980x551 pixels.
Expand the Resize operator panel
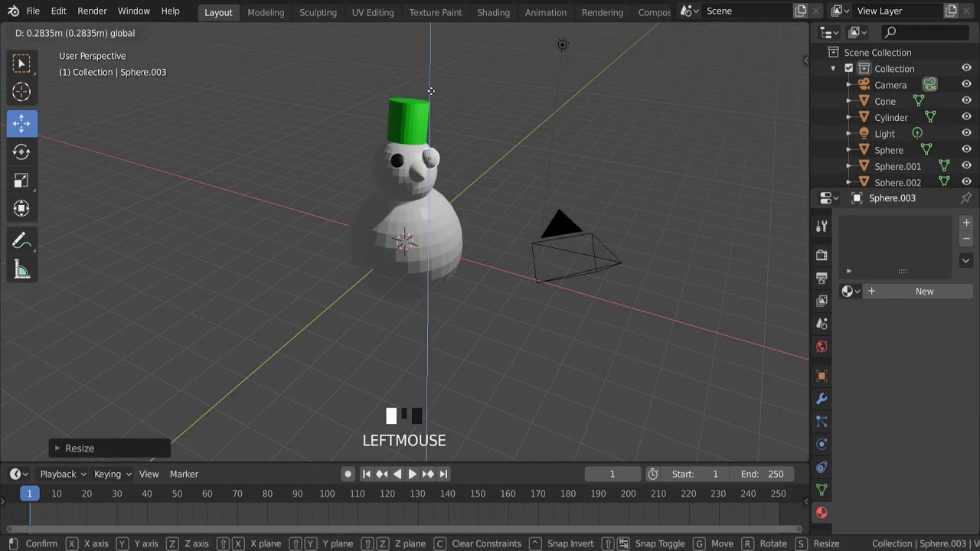[x=57, y=448]
